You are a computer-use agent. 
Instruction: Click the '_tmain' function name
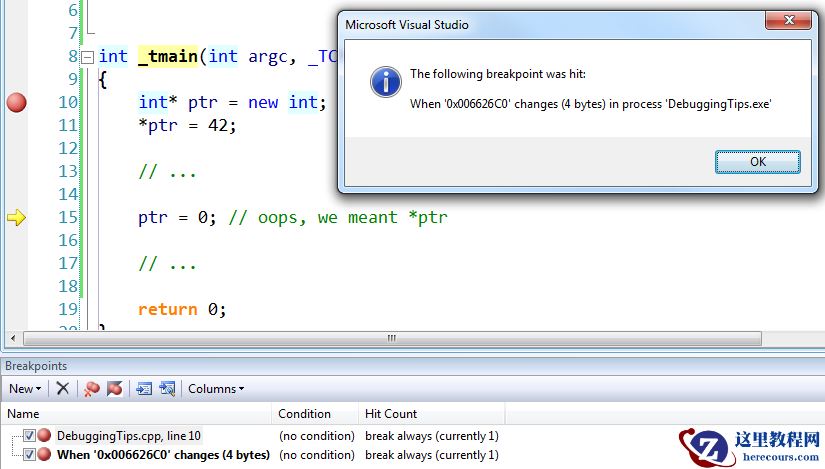pos(167,56)
